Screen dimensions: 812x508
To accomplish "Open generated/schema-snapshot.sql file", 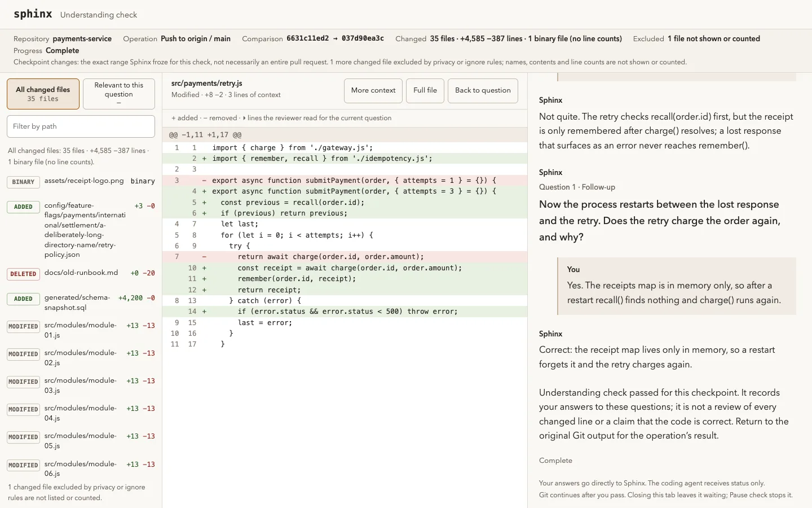I will point(81,303).
